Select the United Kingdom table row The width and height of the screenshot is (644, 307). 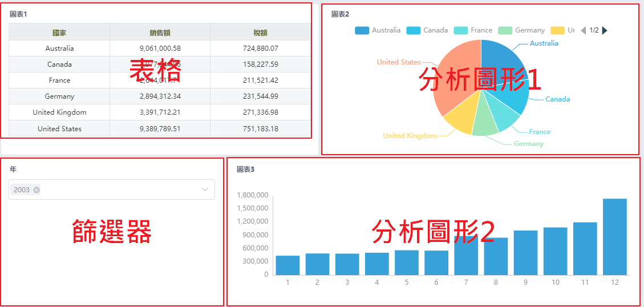click(x=160, y=112)
